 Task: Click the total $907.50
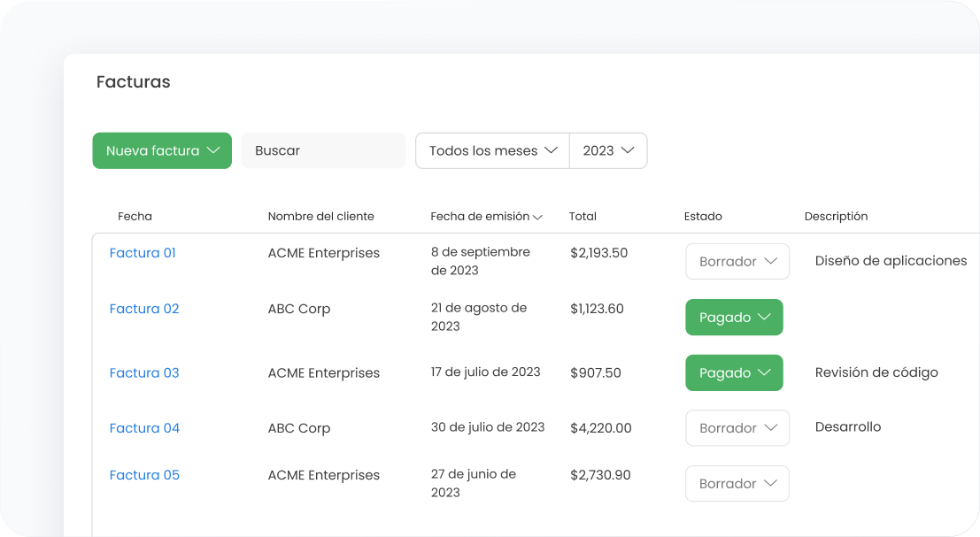(x=596, y=372)
